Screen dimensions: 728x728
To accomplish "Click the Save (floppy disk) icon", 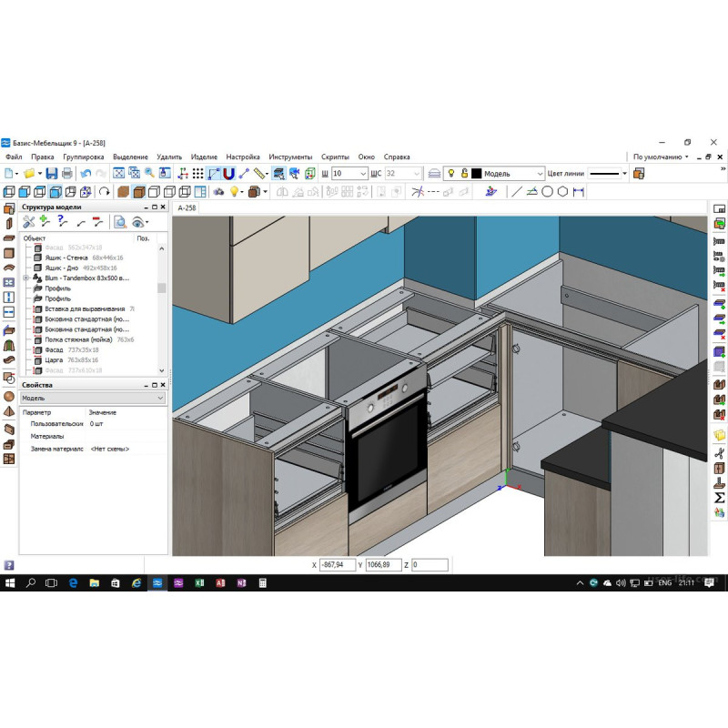I will (52, 173).
